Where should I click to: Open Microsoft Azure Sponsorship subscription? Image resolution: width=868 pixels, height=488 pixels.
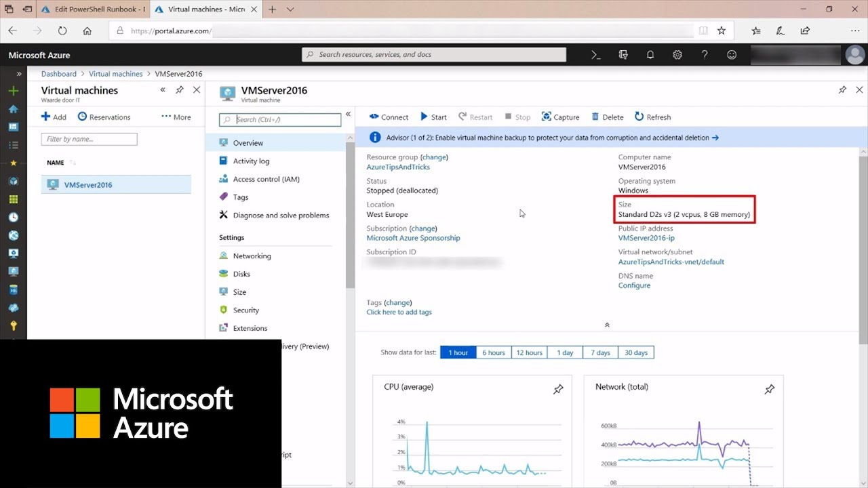413,238
